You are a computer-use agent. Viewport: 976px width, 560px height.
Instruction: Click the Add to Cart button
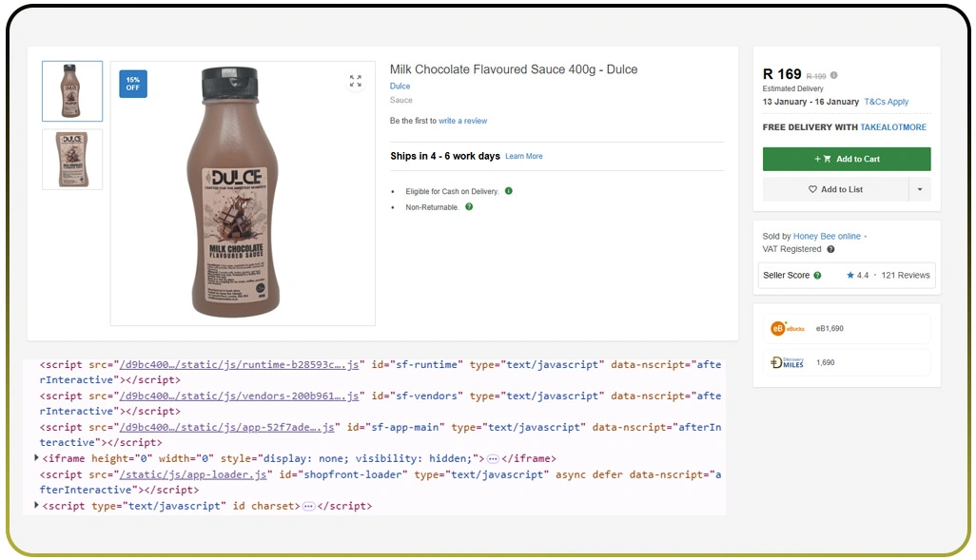pyautogui.click(x=846, y=158)
